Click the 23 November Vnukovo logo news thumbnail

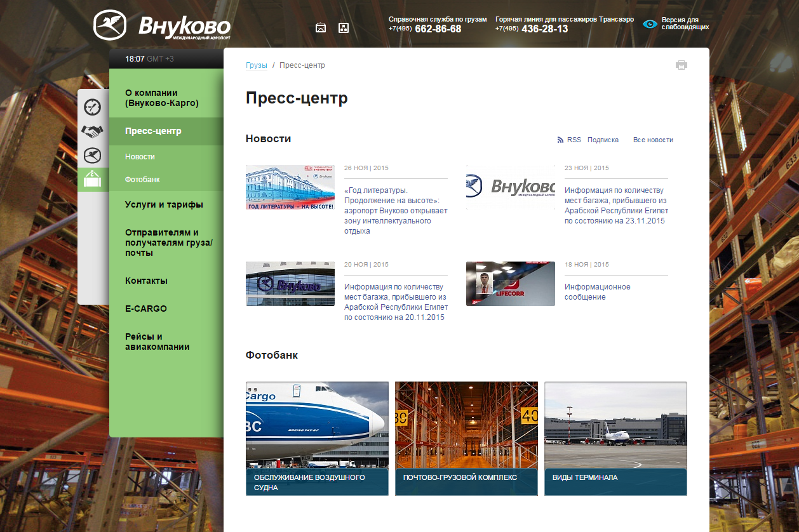tap(511, 187)
